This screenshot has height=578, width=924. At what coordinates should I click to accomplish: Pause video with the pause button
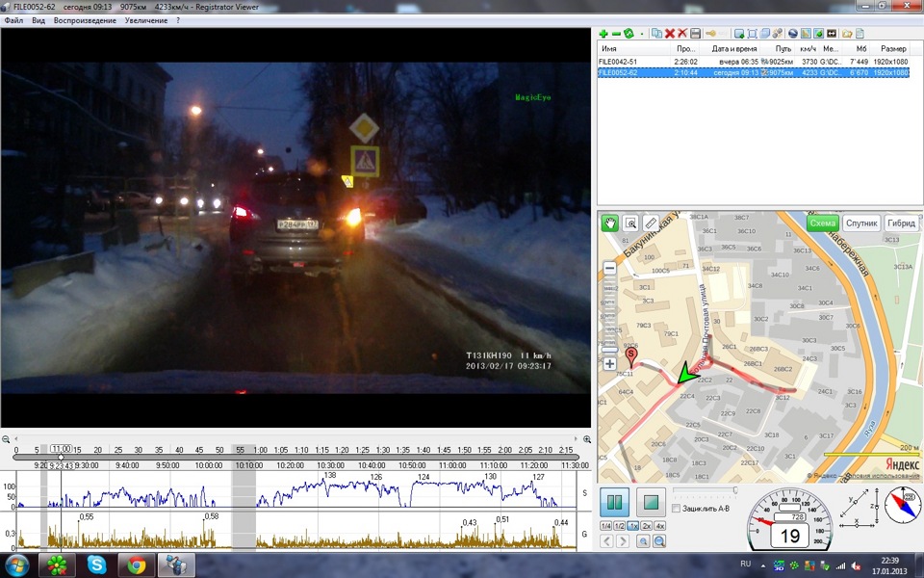[x=615, y=503]
